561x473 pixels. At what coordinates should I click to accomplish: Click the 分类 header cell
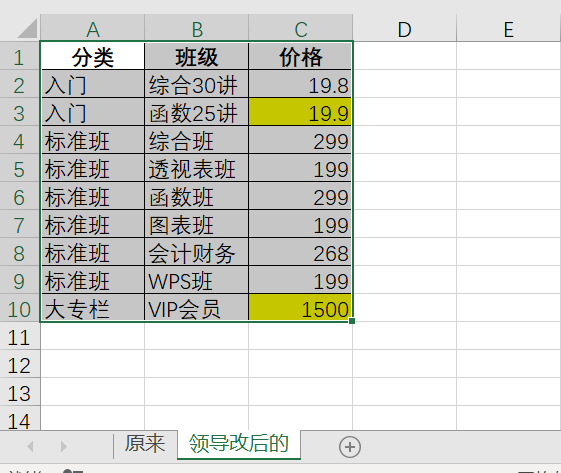tap(93, 56)
